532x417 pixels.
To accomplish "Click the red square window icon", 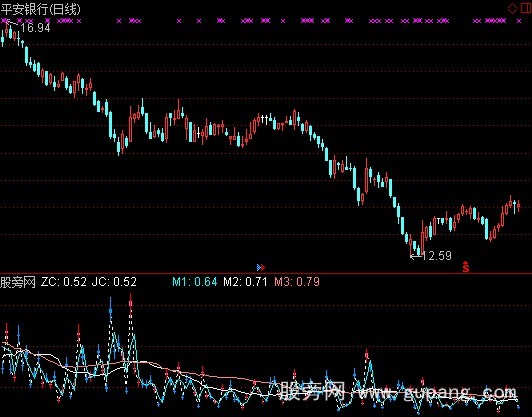I will click(x=526, y=8).
